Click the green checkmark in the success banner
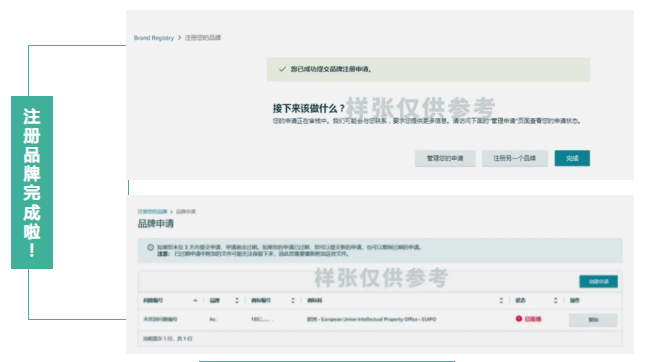668x362 pixels. [x=282, y=69]
